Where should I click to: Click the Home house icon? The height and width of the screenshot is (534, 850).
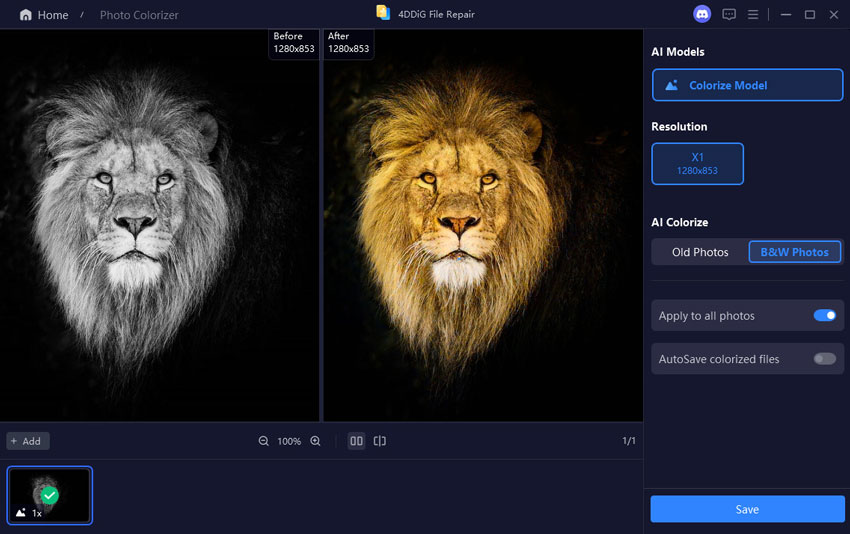[25, 15]
